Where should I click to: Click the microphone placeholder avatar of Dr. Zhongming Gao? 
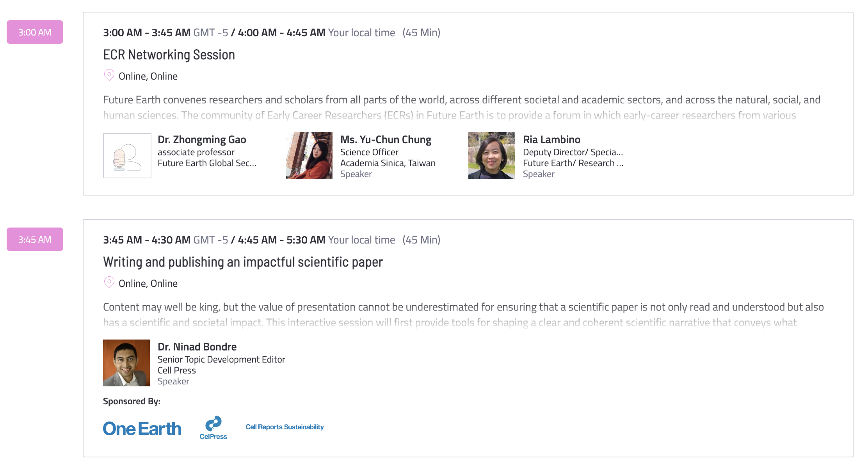pos(127,156)
